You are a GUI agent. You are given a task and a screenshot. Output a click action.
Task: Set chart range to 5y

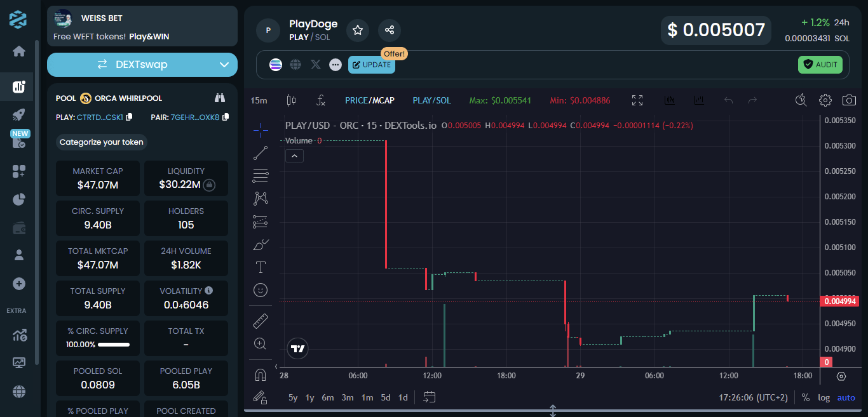pyautogui.click(x=293, y=397)
